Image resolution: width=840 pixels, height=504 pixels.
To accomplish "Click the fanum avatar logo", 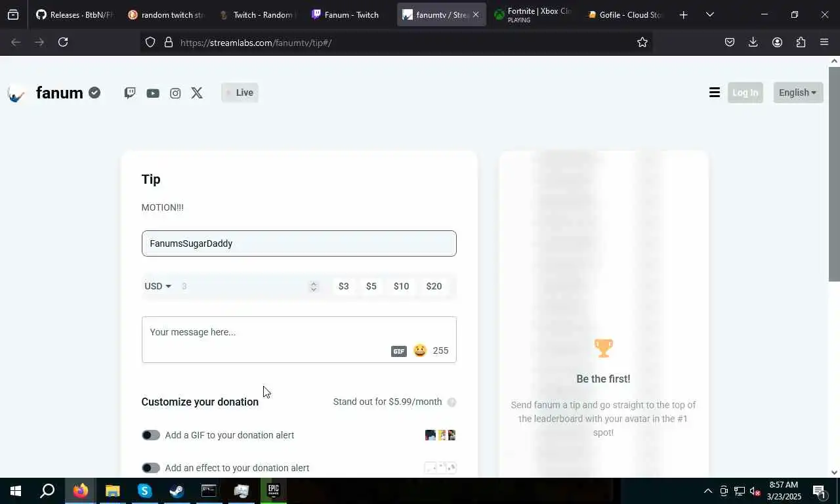I will pos(16,93).
